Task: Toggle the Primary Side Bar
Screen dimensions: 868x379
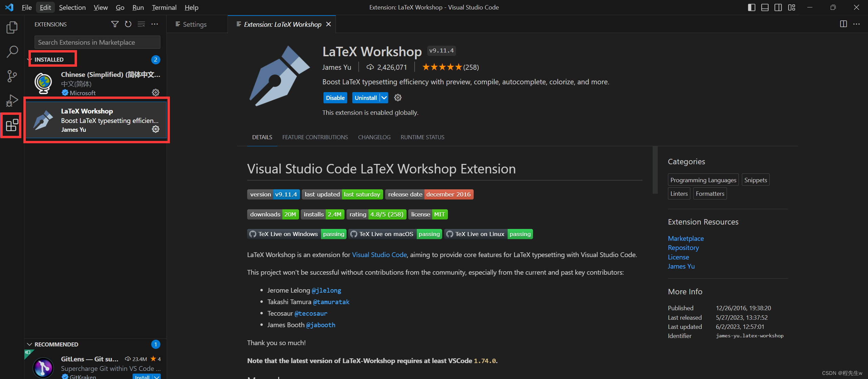Action: click(x=751, y=7)
